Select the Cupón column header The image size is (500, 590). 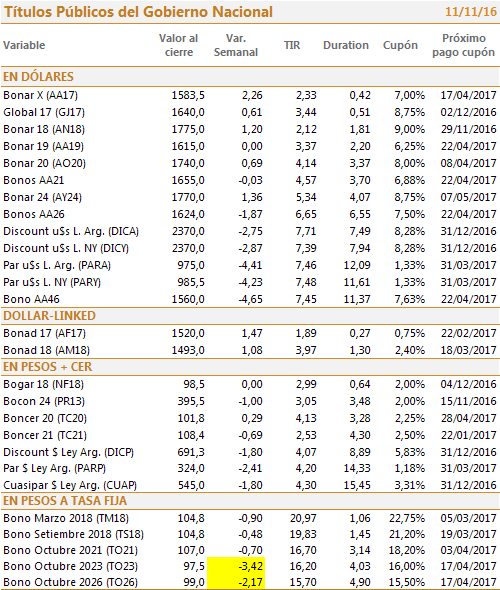400,45
